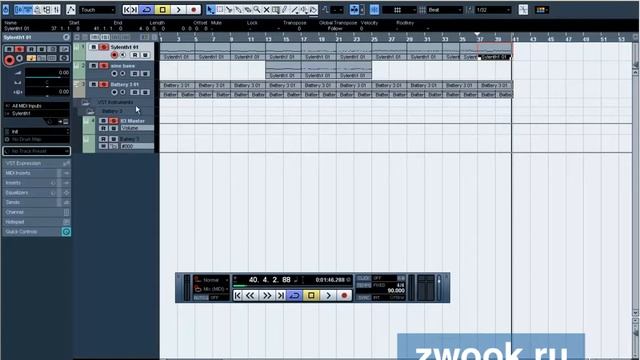Record-enable the sine bass track
This screenshot has height=360, width=640.
tap(114, 74)
